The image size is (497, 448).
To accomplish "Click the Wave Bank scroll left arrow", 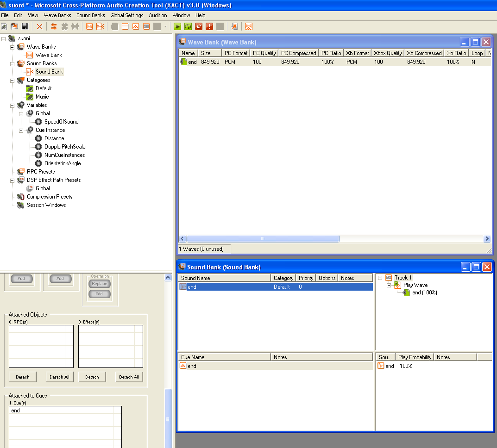I will click(x=182, y=238).
